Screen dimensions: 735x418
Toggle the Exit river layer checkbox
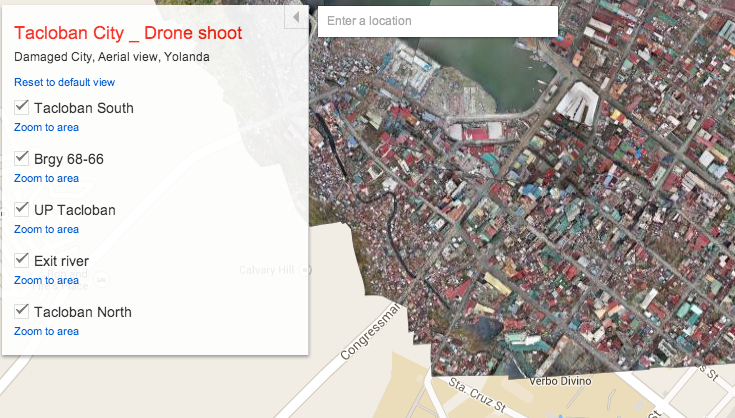pyautogui.click(x=22, y=260)
